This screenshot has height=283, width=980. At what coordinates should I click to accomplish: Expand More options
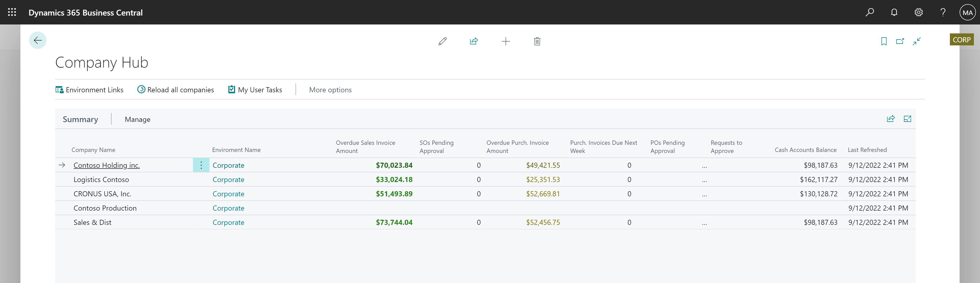point(330,90)
